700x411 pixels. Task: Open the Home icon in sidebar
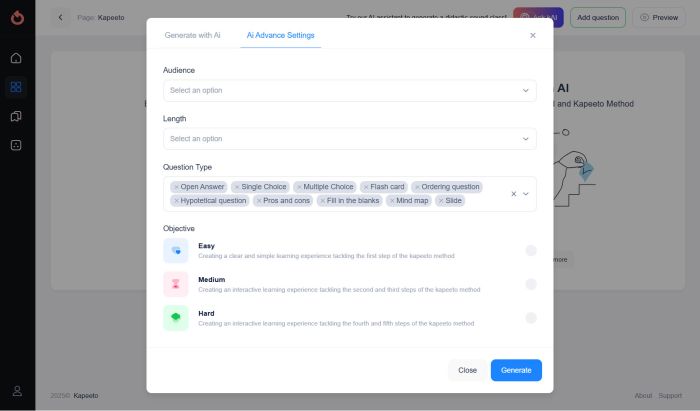coord(16,58)
